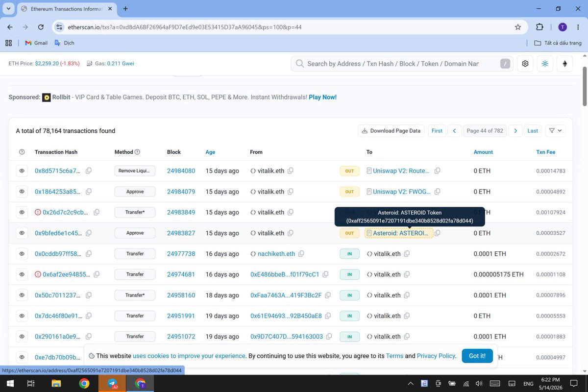Viewport: 588px width, 392px height.
Task: Open the Chrome apps grid shortcut
Action: 8,43
